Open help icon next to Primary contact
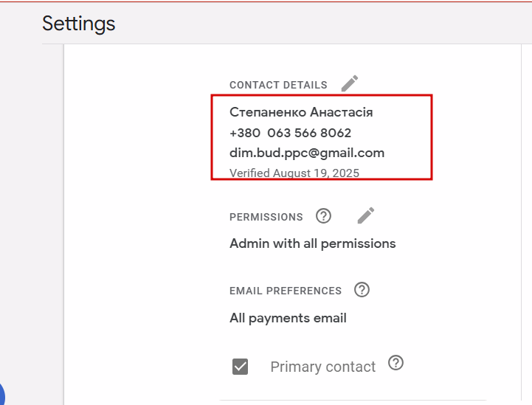This screenshot has width=532, height=405. (x=395, y=363)
